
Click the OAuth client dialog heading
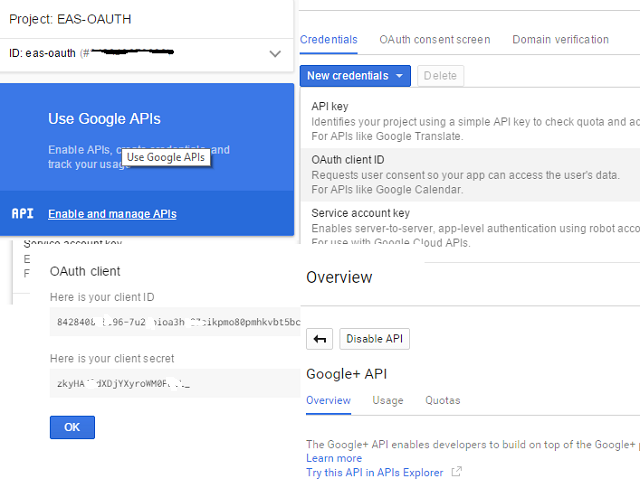pyautogui.click(x=85, y=271)
